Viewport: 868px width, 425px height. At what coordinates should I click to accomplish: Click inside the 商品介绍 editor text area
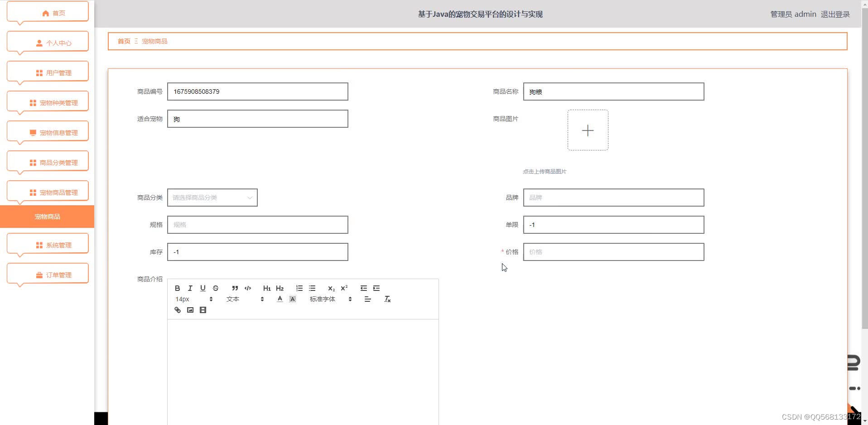click(303, 372)
